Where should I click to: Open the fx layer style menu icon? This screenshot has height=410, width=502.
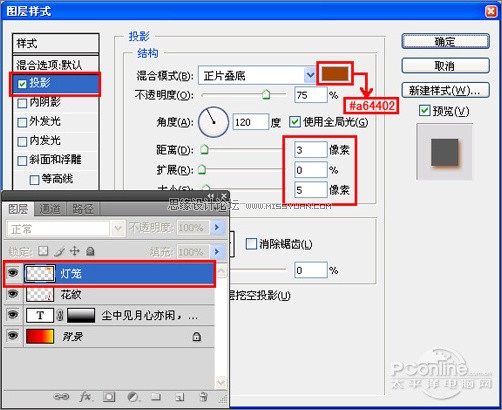tap(86, 397)
